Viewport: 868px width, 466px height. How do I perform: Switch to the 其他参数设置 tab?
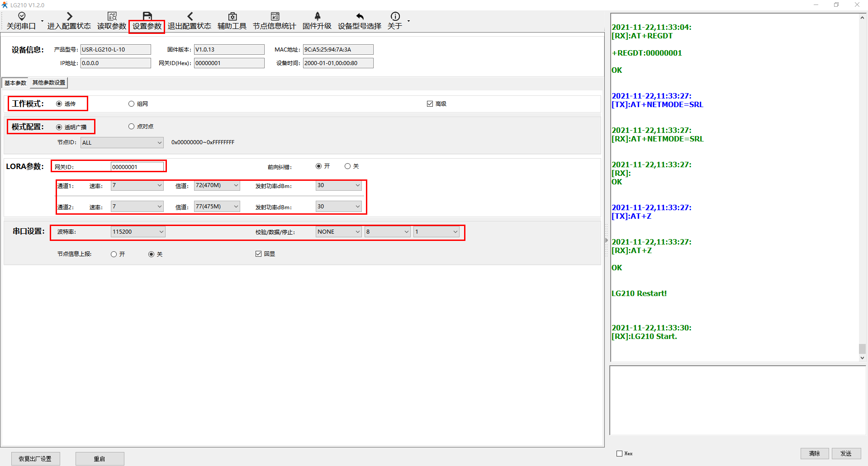[49, 83]
